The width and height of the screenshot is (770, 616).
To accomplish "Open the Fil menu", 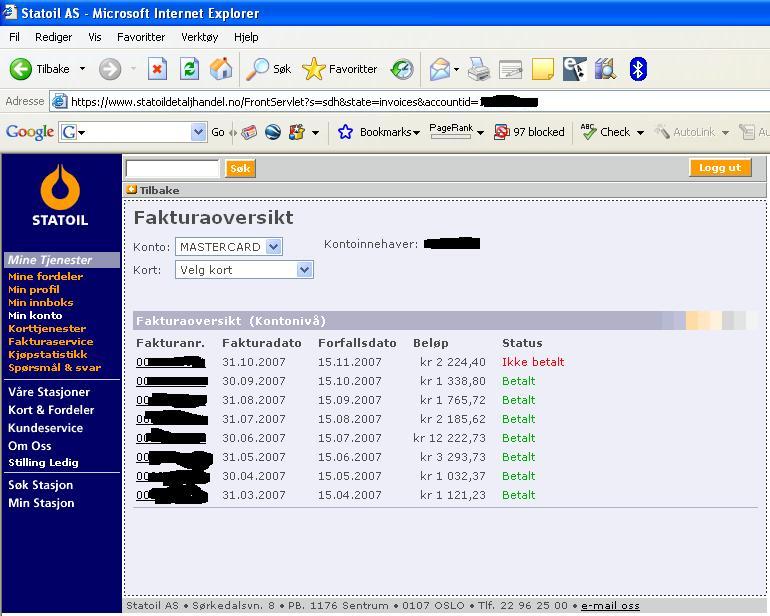I will [14, 37].
